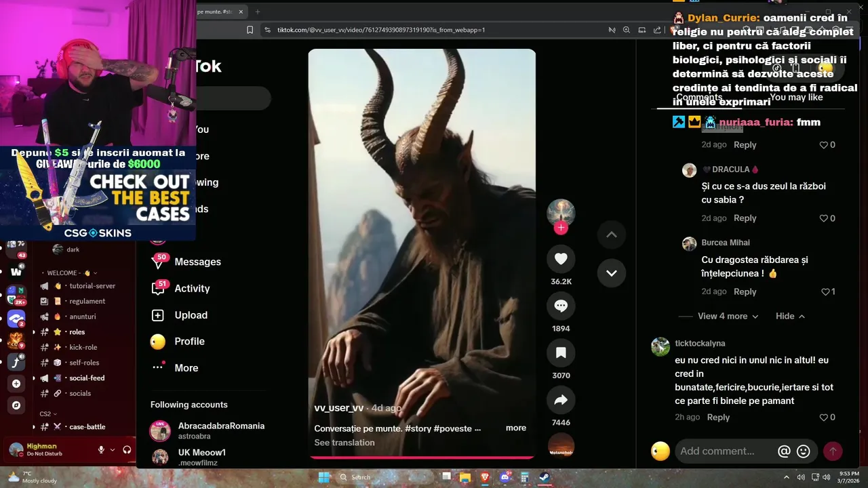Open ticktockalyna's profile avatar

click(660, 346)
